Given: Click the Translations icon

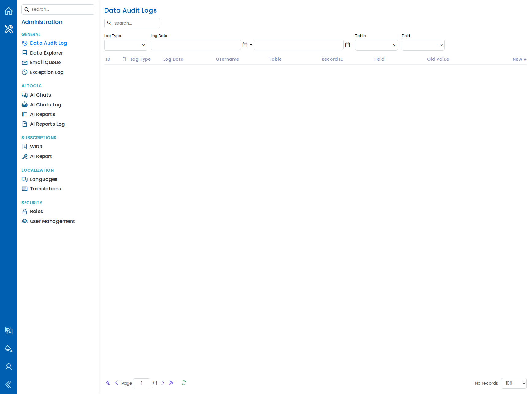Looking at the screenshot, I should (x=25, y=189).
